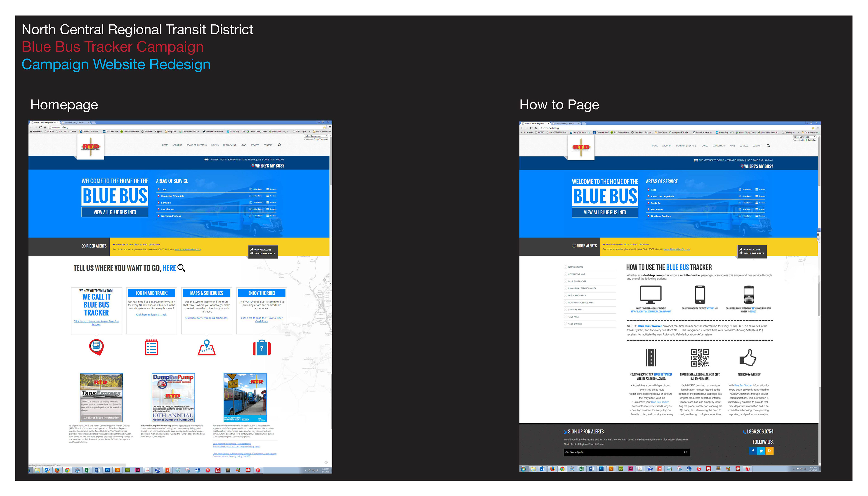Viewport: 868px width, 496px height.
Task: Click the RTD logo on the Homepage screenshot
Action: [91, 147]
